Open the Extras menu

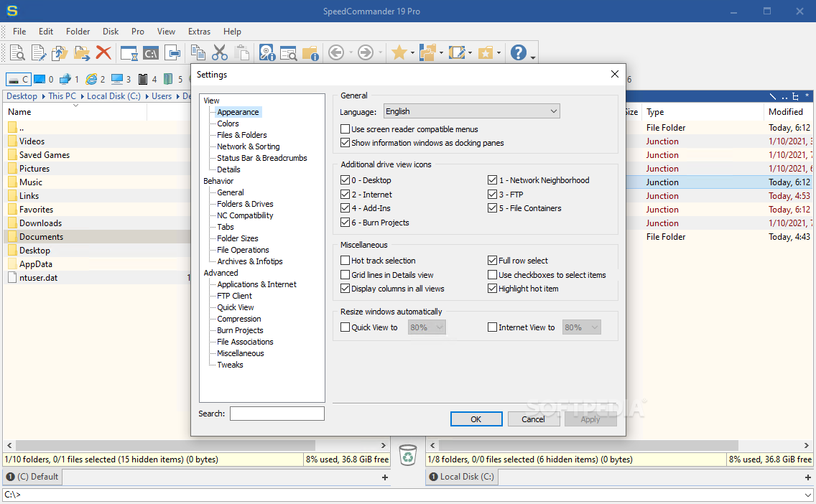pyautogui.click(x=199, y=31)
